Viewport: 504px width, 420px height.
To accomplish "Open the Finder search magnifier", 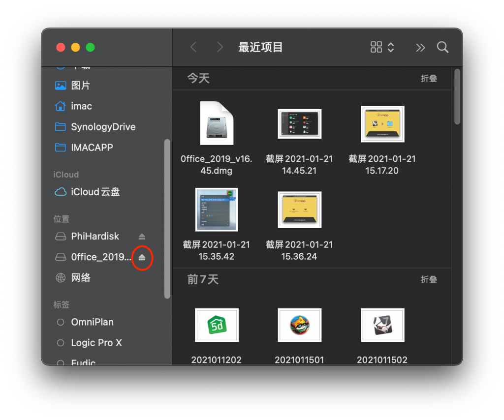I will click(442, 47).
